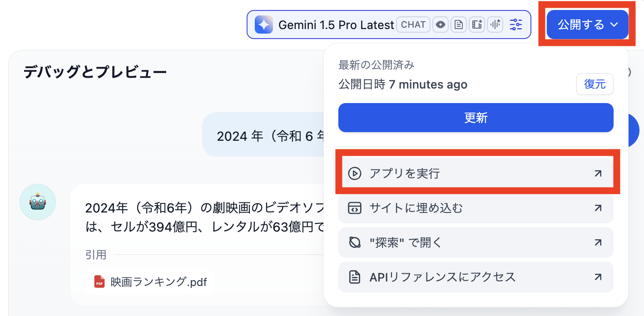Click the embed icon beside サイトに埋め込む
This screenshot has height=316, width=644.
click(x=354, y=207)
